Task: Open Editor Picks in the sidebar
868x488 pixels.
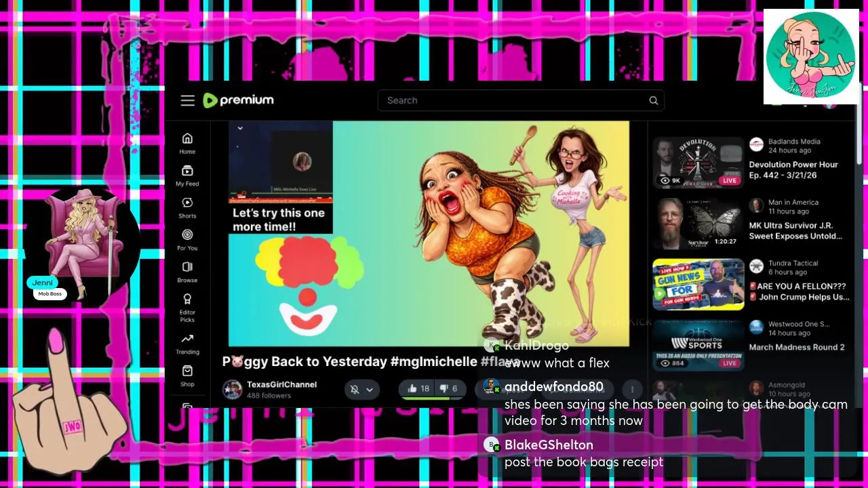Action: coord(187,307)
